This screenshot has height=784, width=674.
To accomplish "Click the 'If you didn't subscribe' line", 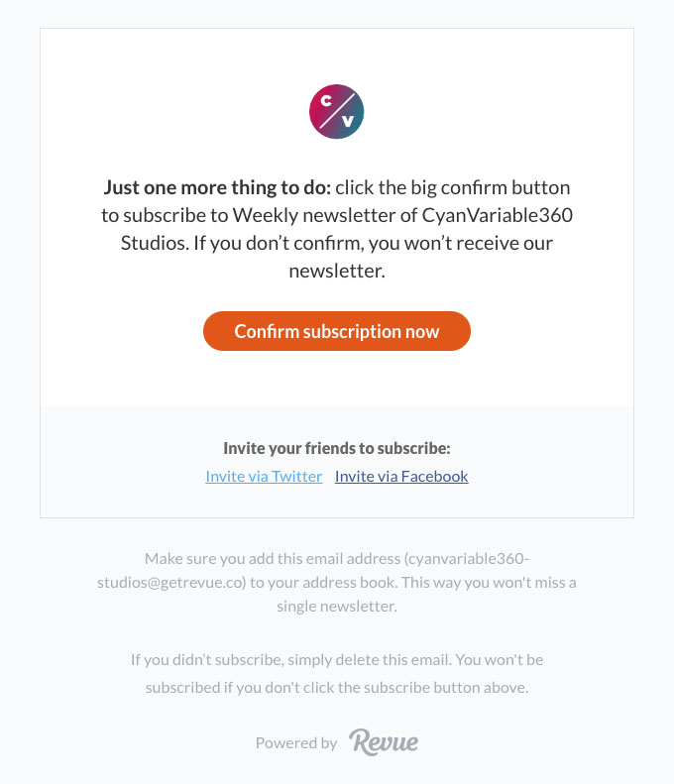I will [x=336, y=659].
